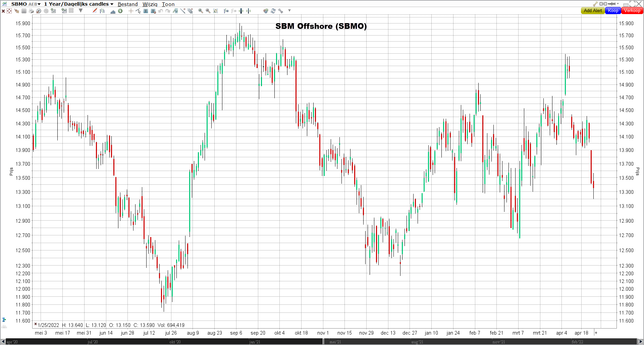The image size is (644, 345).
Task: Click the Add Alert button
Action: click(x=593, y=10)
